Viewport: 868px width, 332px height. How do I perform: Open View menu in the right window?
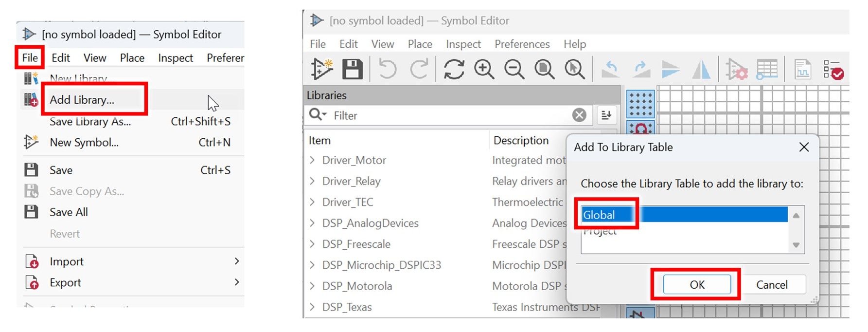point(383,44)
